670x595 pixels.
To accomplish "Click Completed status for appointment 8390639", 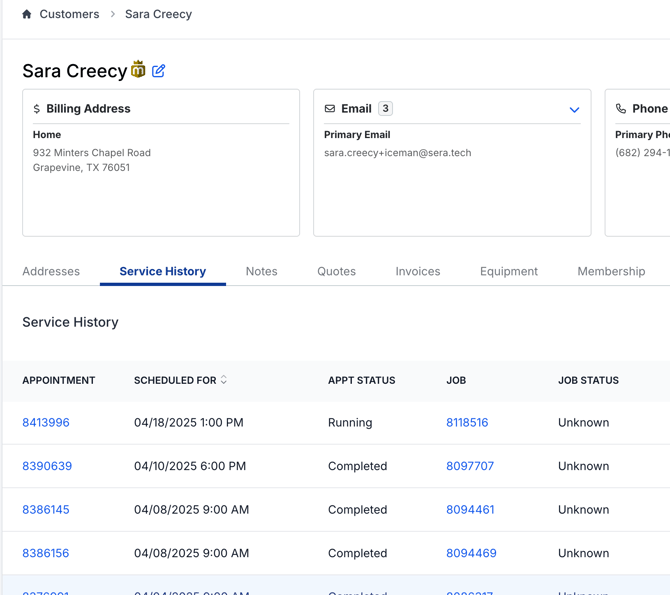I will [357, 466].
